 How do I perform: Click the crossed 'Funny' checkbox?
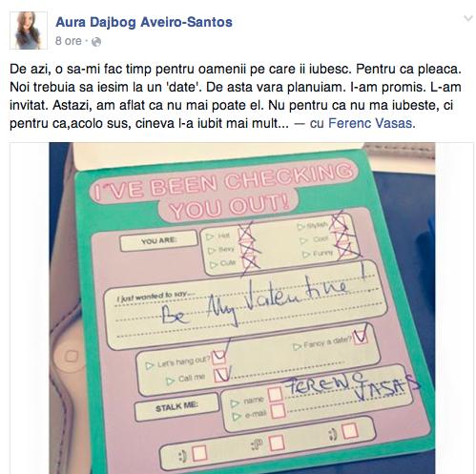pyautogui.click(x=346, y=250)
